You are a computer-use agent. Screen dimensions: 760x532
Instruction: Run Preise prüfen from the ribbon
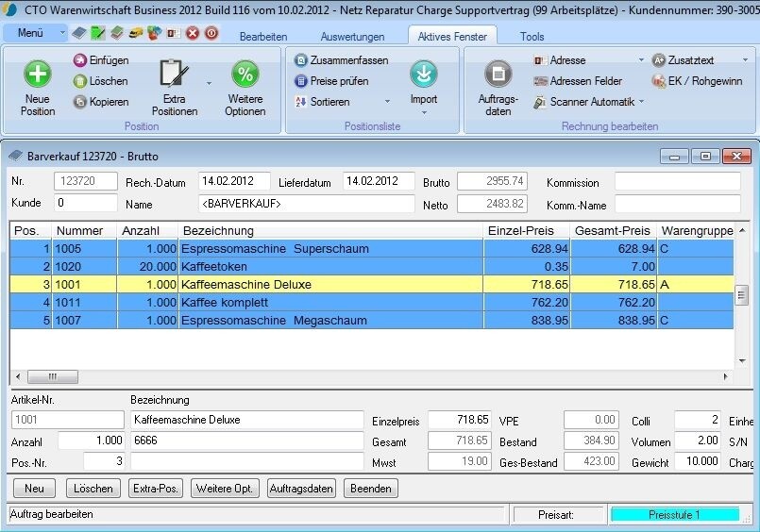tap(301, 81)
